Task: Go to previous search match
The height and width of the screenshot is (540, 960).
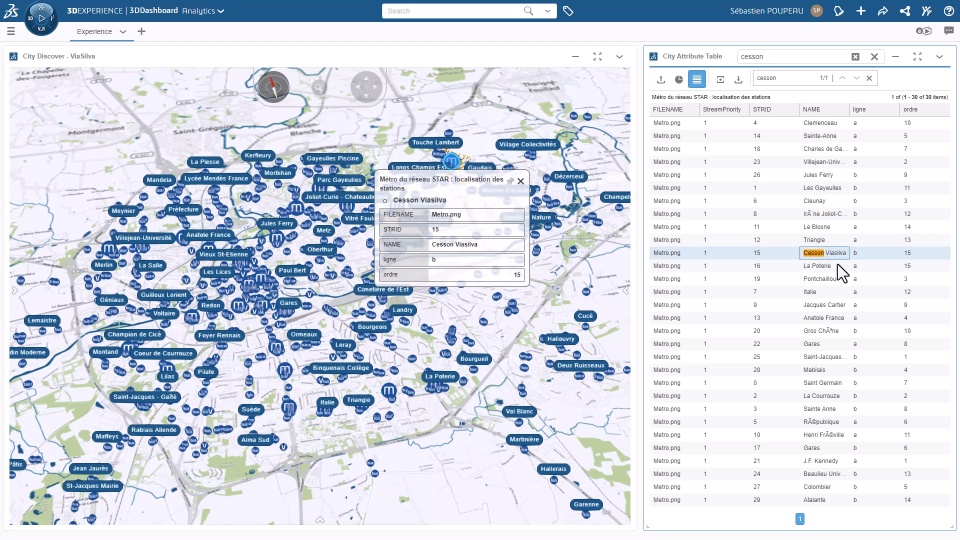Action: [842, 78]
